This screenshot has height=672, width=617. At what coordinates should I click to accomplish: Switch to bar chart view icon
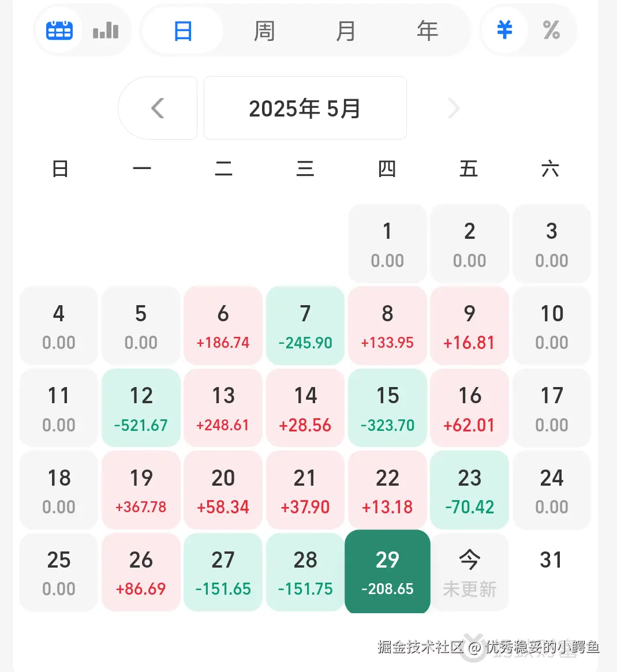(106, 30)
